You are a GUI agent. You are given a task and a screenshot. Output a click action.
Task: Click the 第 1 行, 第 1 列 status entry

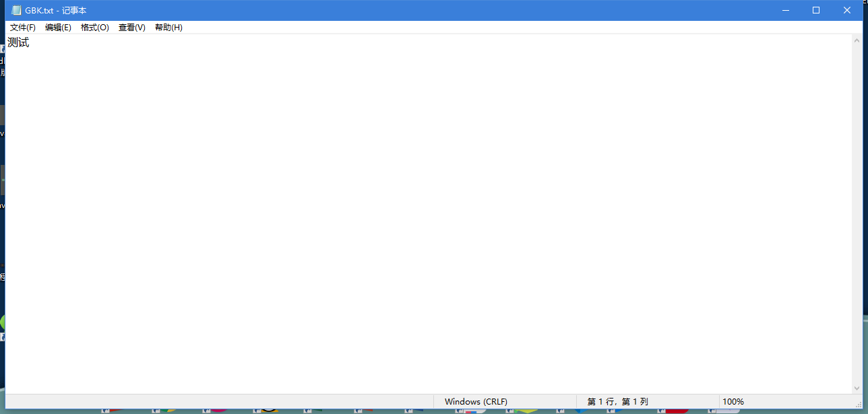[617, 402]
